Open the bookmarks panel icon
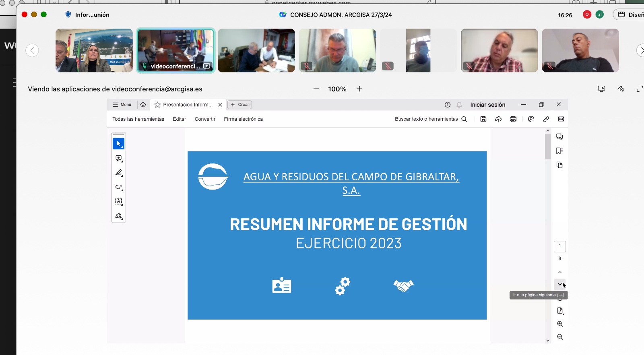Viewport: 644px width, 355px height. click(x=559, y=151)
